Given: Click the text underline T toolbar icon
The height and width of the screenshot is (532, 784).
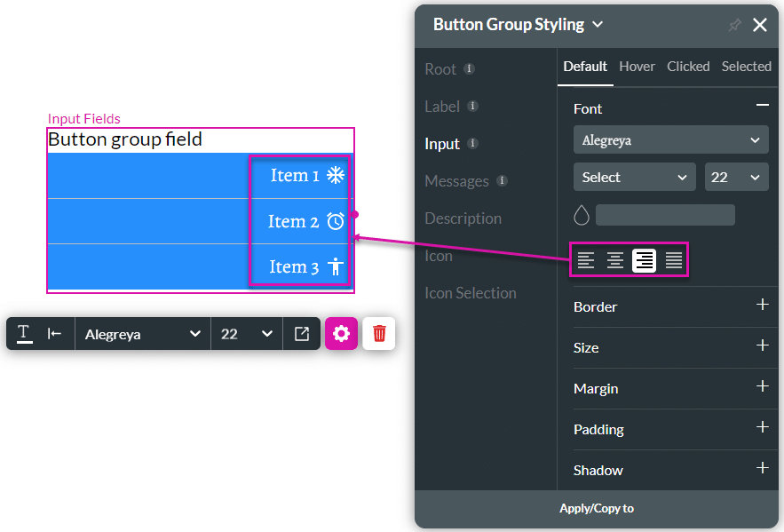Looking at the screenshot, I should click(24, 334).
